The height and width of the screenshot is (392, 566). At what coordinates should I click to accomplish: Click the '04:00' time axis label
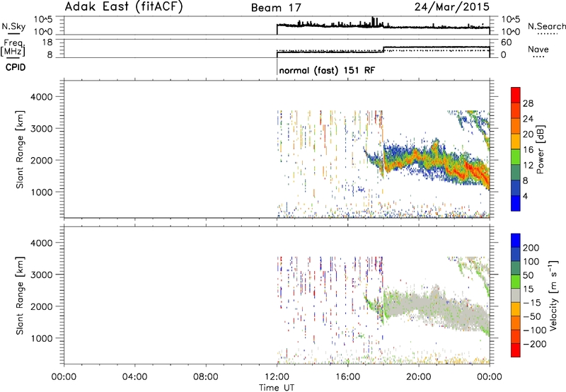pos(134,377)
